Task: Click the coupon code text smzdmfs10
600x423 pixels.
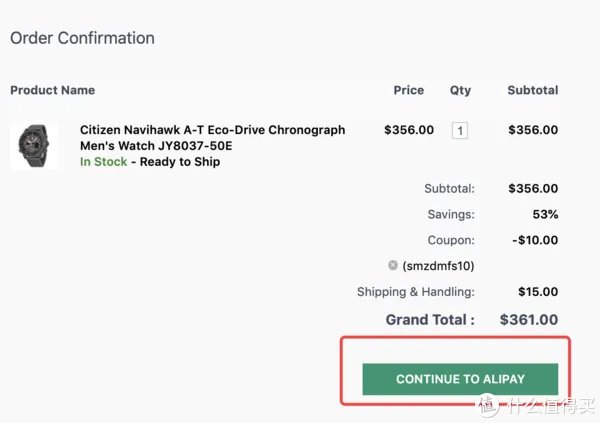Action: coord(438,266)
